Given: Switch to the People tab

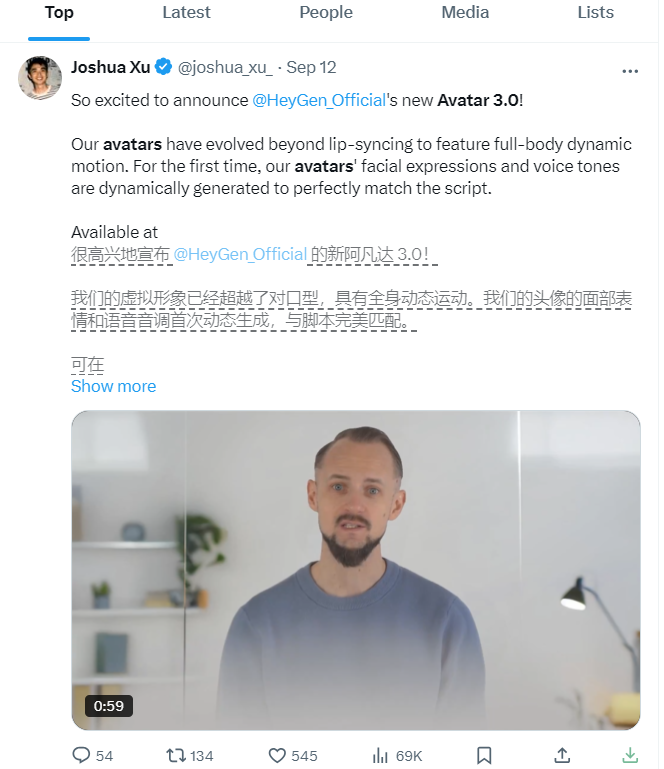Looking at the screenshot, I should click(x=326, y=13).
